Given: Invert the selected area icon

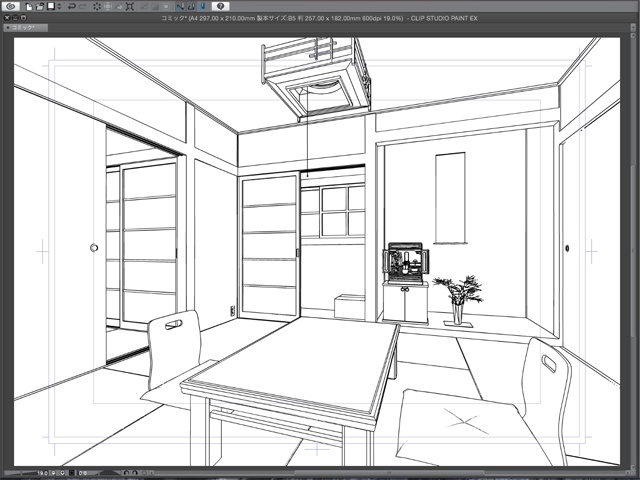Looking at the screenshot, I should coord(155,7).
